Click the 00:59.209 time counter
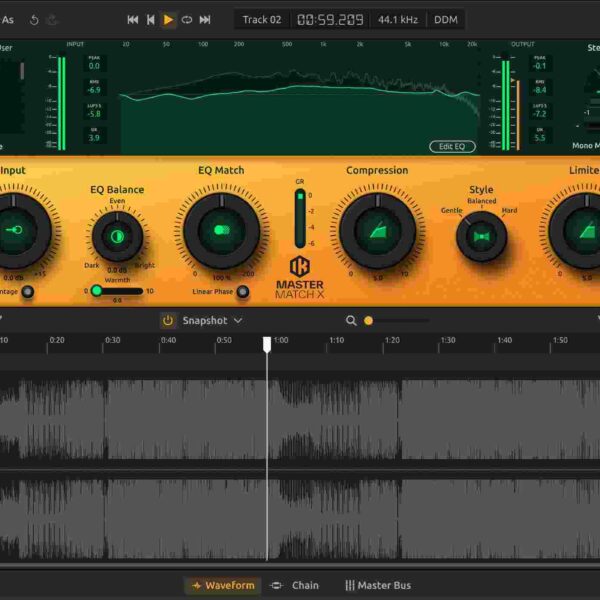This screenshot has height=600, width=600. pyautogui.click(x=330, y=20)
